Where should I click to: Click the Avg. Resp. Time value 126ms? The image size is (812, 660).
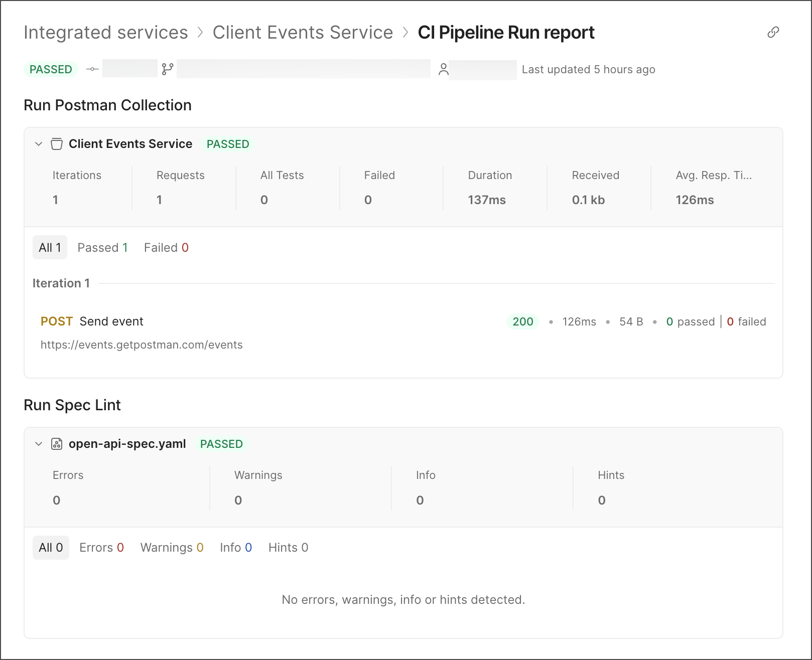(695, 200)
